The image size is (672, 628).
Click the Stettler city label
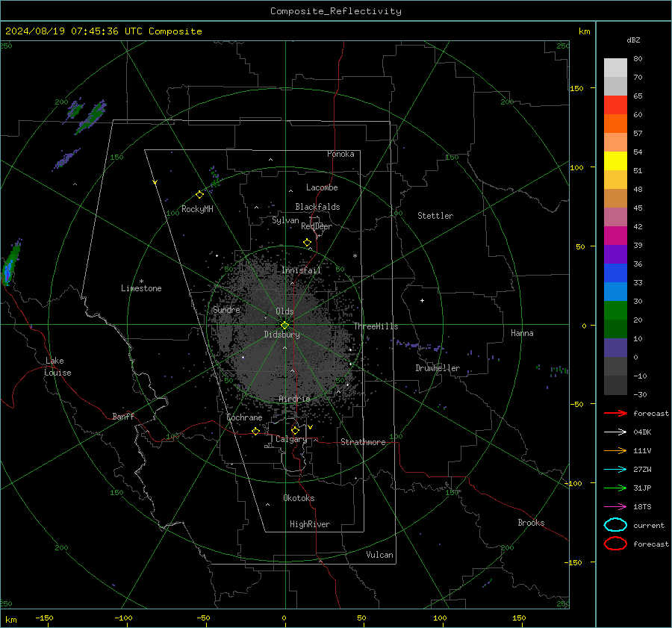435,216
